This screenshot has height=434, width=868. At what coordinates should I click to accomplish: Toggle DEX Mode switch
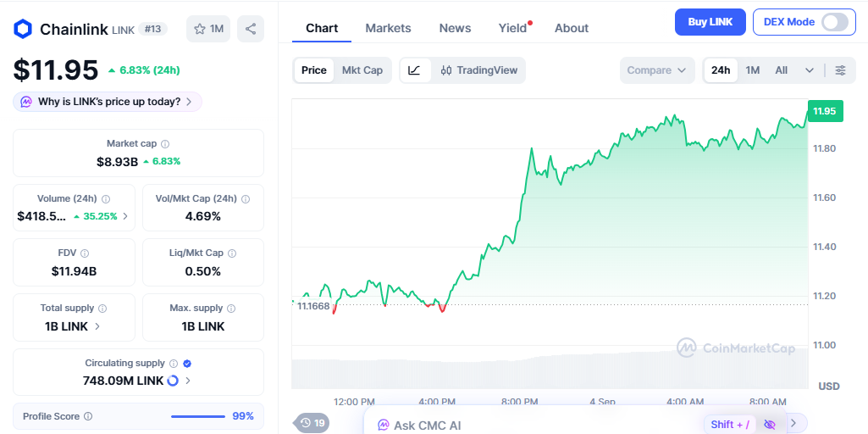coord(835,22)
